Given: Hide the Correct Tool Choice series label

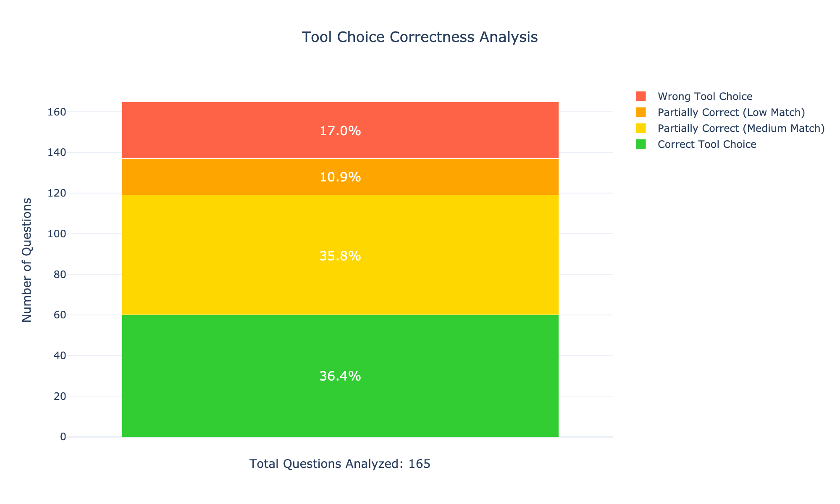Looking at the screenshot, I should tap(707, 144).
